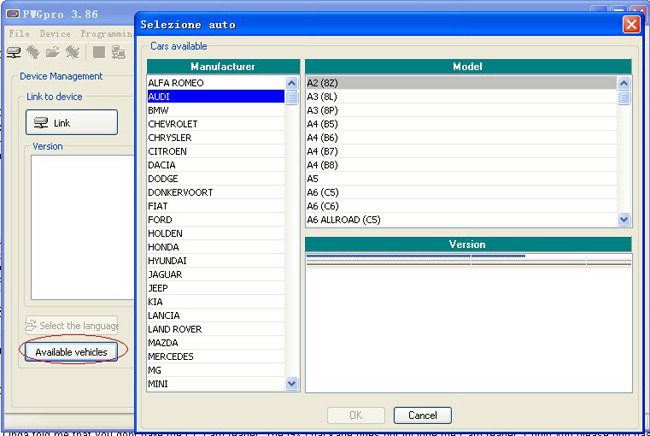Click the network link toolbar icon
Viewport: 650px width, 436px height.
click(14, 53)
